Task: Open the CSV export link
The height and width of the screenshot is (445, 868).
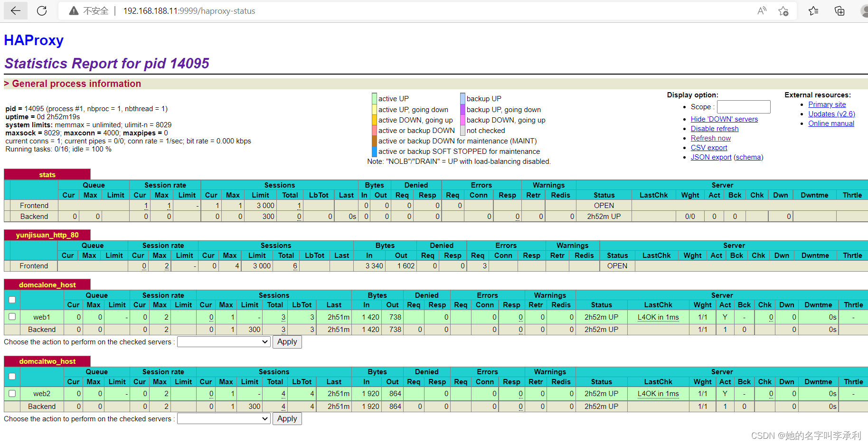Action: click(x=709, y=148)
